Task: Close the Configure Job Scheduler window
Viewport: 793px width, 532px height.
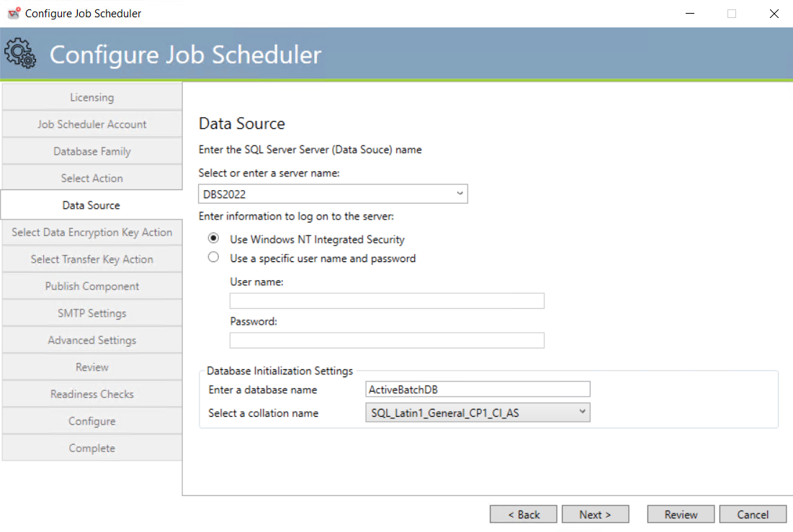Action: tap(774, 14)
